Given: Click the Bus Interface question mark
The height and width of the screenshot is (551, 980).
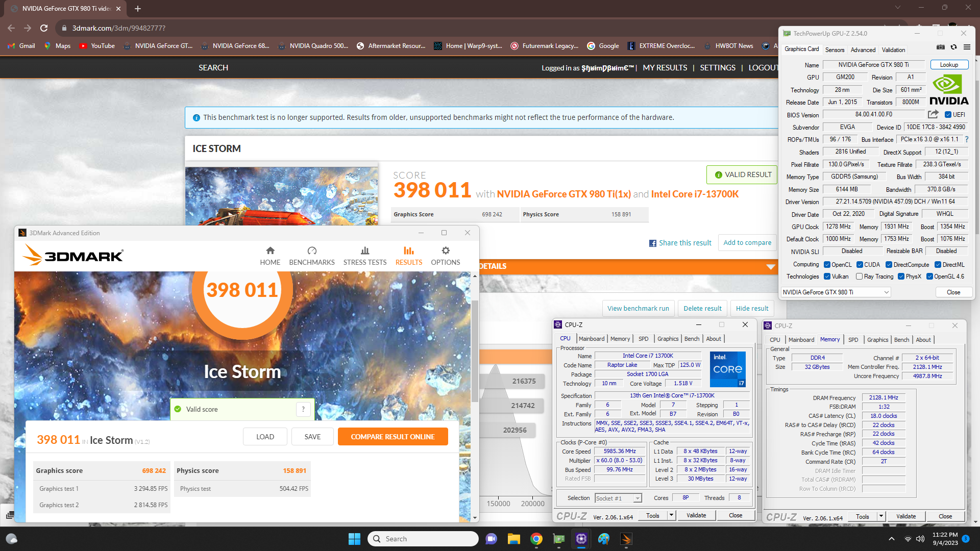Looking at the screenshot, I should (x=967, y=139).
